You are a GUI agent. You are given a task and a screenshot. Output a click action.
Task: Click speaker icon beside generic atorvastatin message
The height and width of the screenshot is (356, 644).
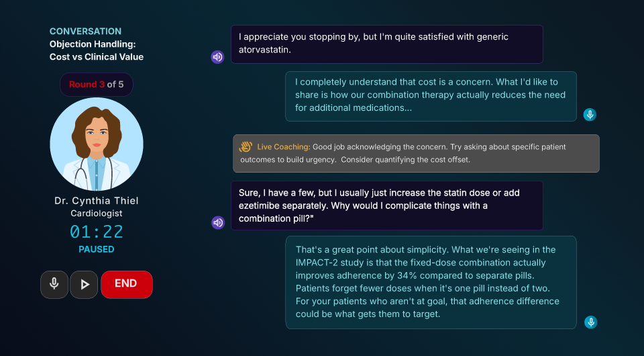tap(217, 57)
